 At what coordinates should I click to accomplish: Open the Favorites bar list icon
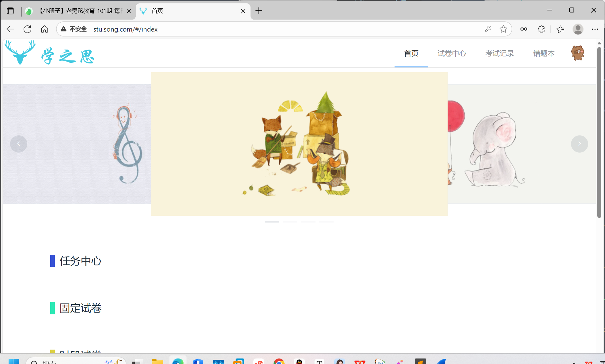[x=560, y=29]
